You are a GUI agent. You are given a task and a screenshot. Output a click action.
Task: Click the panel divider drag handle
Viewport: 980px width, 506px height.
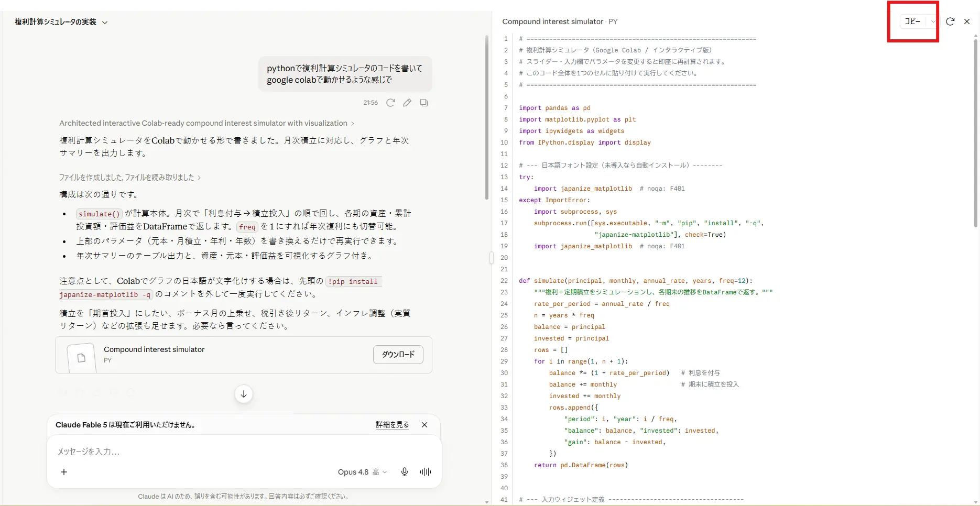(491, 258)
